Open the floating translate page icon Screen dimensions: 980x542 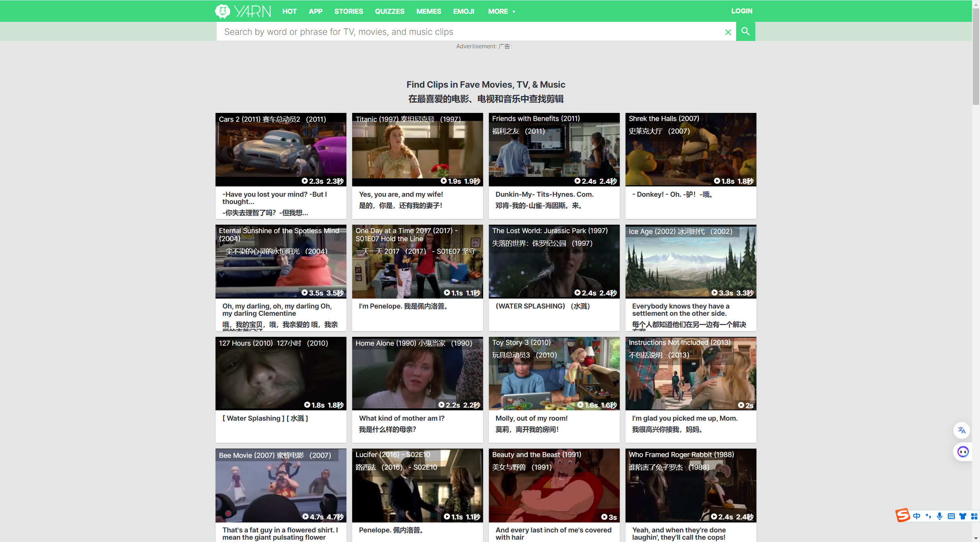tap(962, 430)
